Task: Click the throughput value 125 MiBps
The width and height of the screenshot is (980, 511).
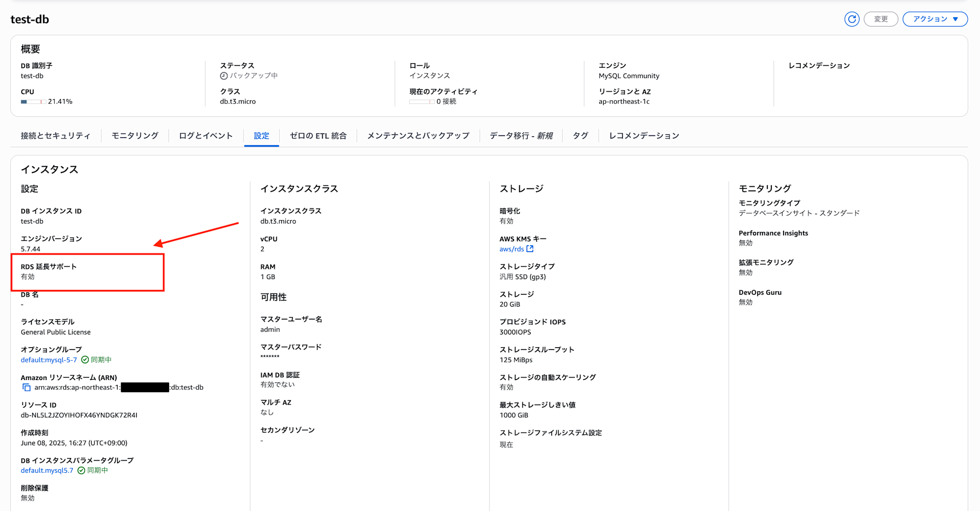Action: (516, 359)
